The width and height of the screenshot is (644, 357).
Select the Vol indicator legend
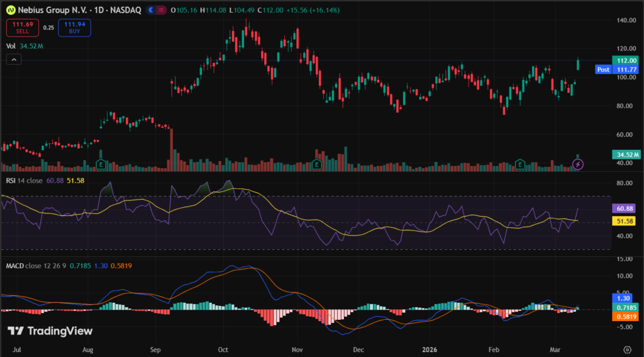(11, 46)
